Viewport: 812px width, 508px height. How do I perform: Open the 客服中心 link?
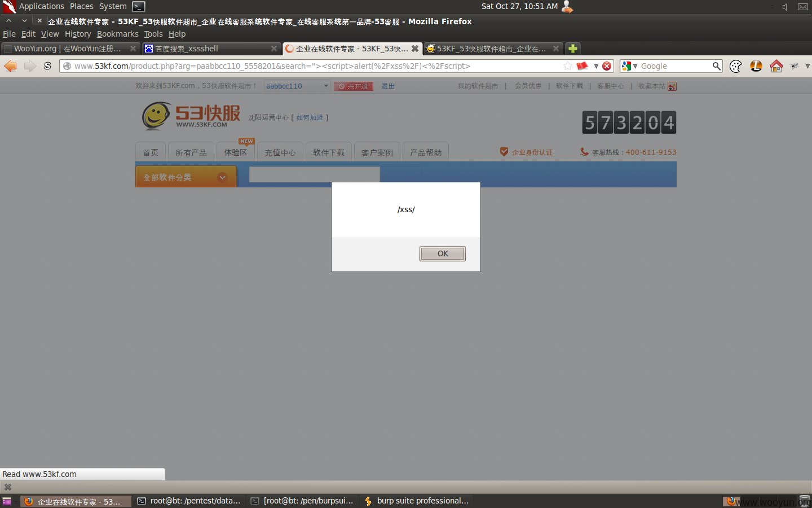(611, 86)
